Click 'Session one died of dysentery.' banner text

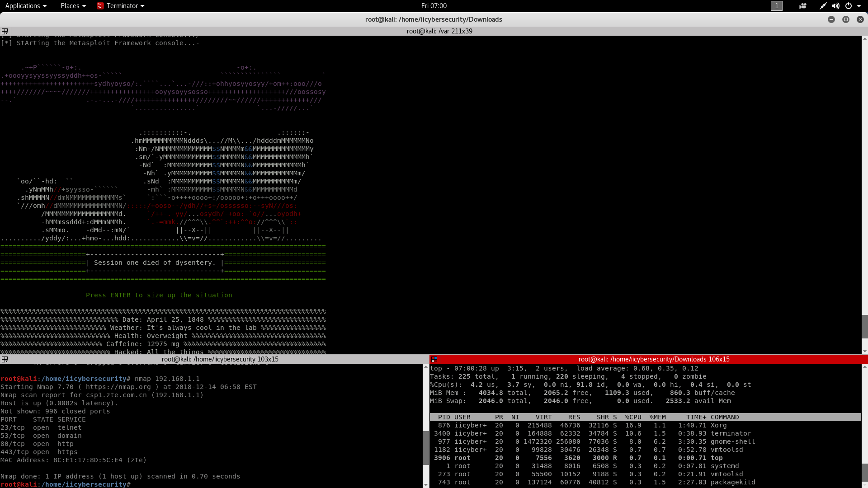pyautogui.click(x=155, y=263)
